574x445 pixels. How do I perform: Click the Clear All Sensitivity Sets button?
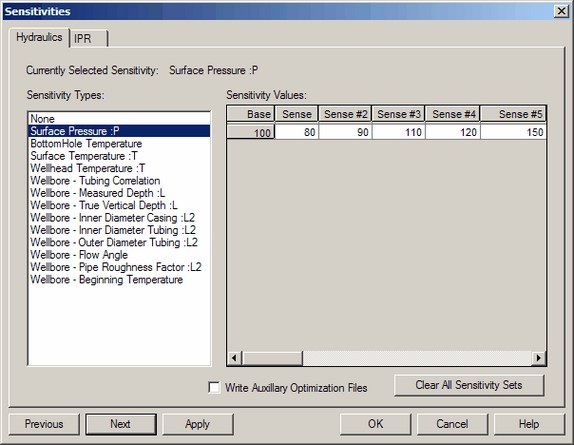tap(469, 385)
